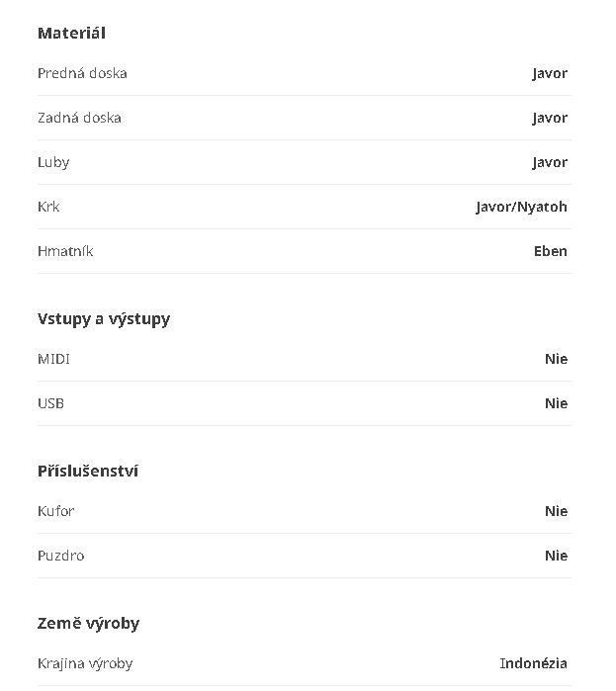Viewport: 616px width, 691px height.
Task: Click the Země výroby heading
Action: 88,623
